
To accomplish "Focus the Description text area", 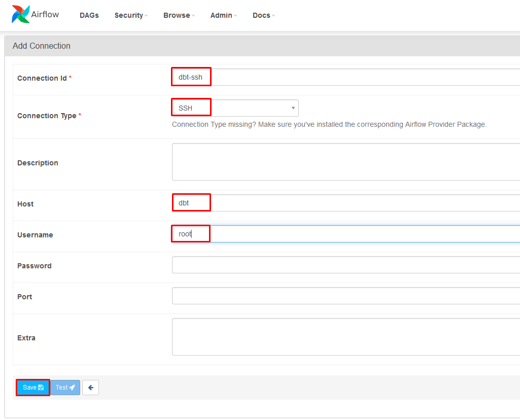I will [345, 162].
